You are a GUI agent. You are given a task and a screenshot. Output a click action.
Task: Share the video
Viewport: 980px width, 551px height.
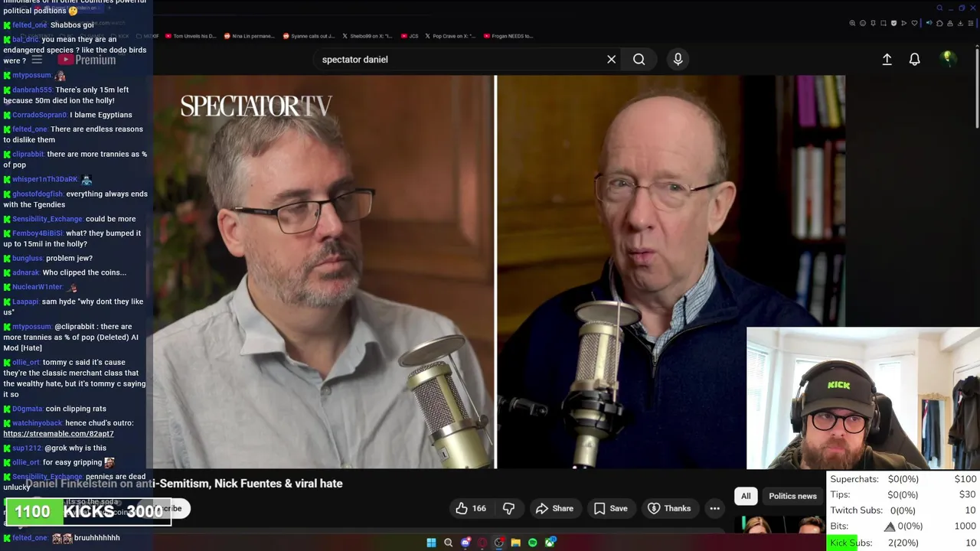coord(554,508)
